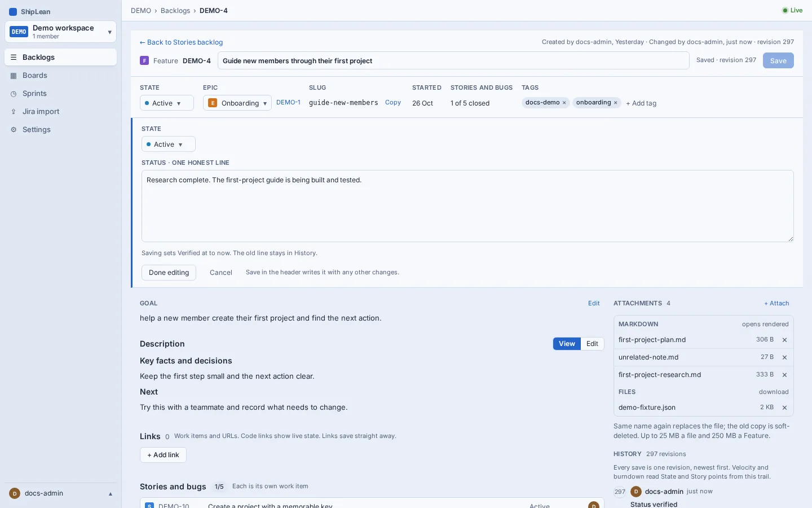
Task: Click + Add tag
Action: [641, 103]
